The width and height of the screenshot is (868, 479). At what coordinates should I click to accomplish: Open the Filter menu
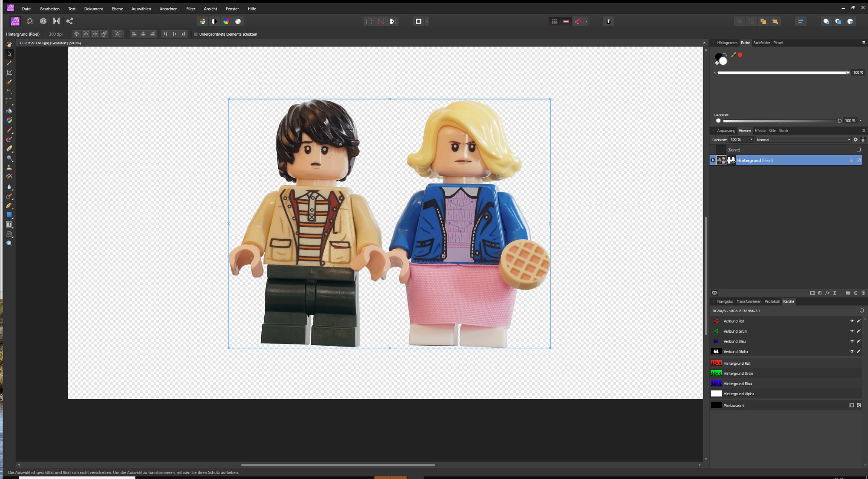(x=191, y=9)
